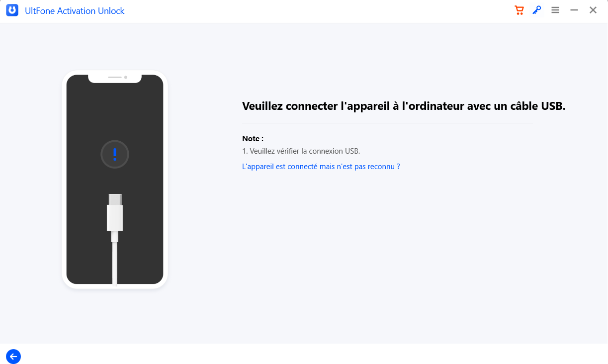The height and width of the screenshot is (364, 608).
Task: Click the white USB cable illustration
Action: [115, 254]
